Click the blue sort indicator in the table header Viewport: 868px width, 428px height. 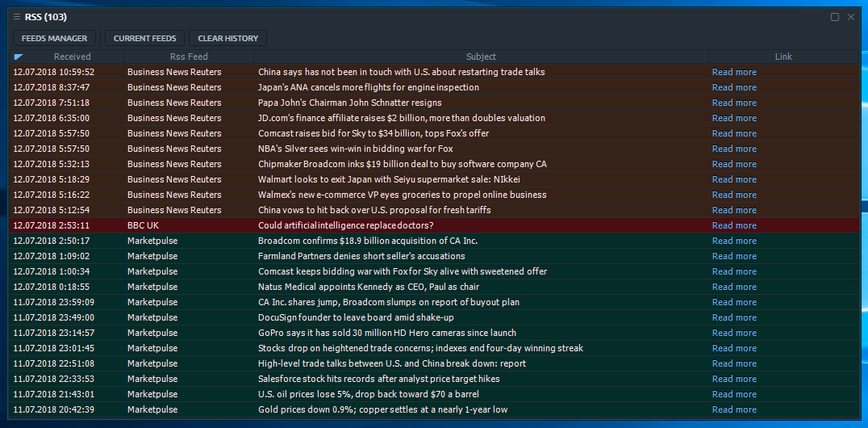click(19, 57)
